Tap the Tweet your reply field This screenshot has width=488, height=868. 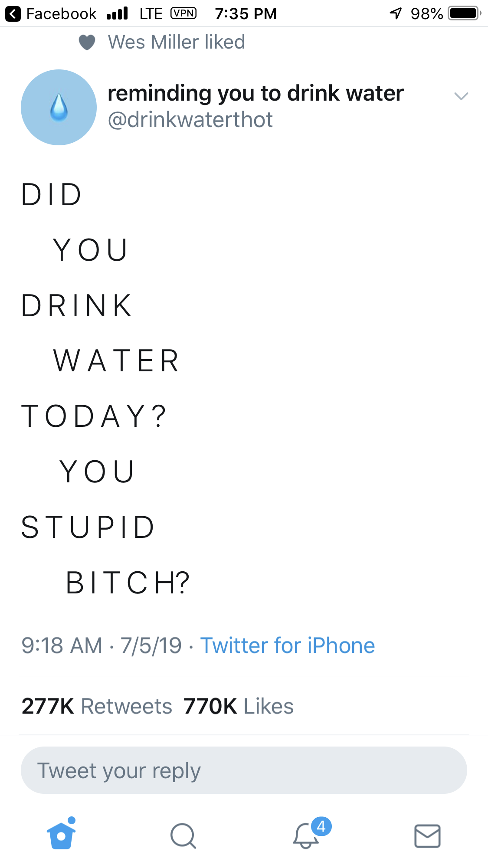(244, 770)
